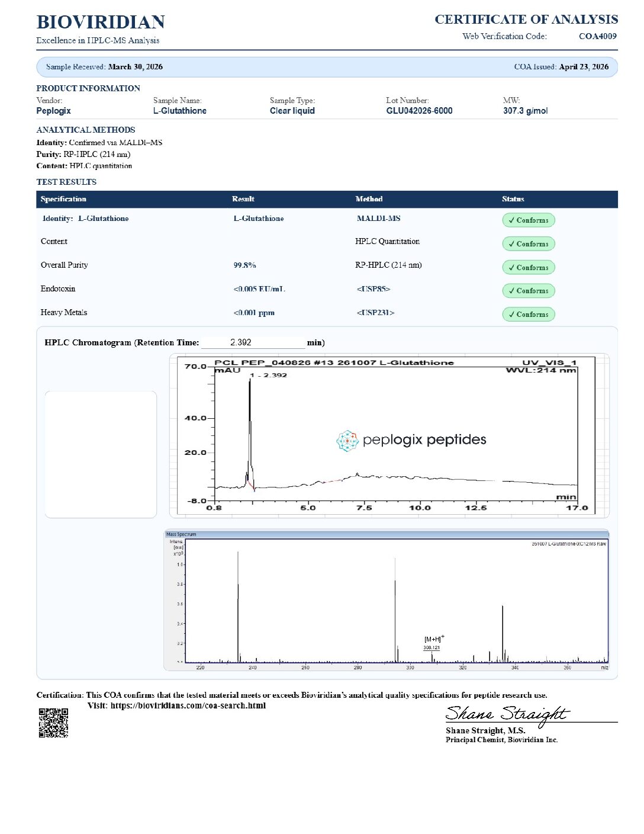
Task: Click the BIOVIRIDIAN company heading
Action: pyautogui.click(x=101, y=22)
